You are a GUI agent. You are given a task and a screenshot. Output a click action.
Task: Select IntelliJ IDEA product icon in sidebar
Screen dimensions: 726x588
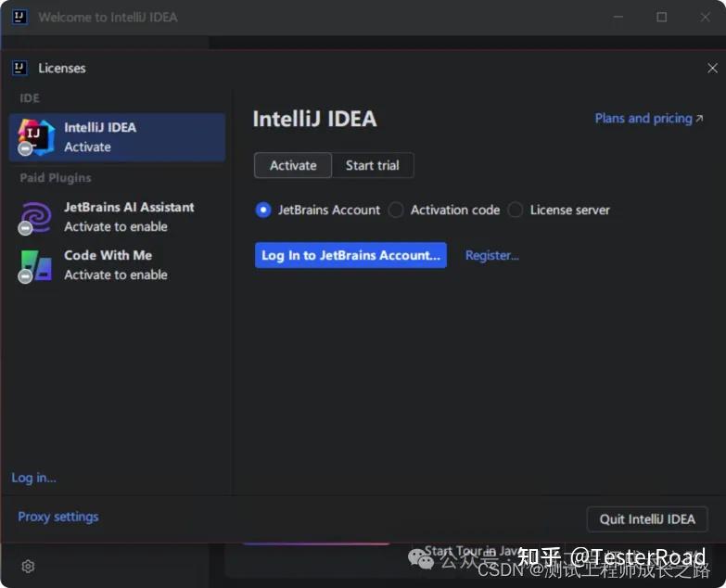pyautogui.click(x=36, y=136)
